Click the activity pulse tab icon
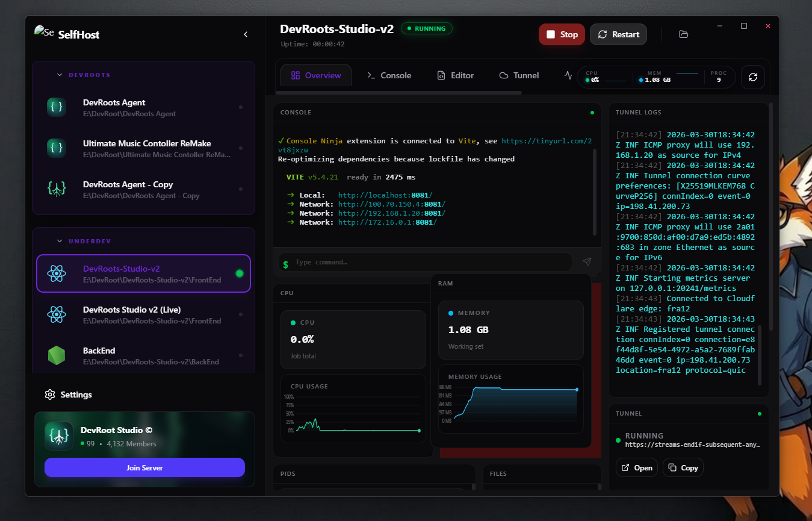This screenshot has height=521, width=812. 568,75
